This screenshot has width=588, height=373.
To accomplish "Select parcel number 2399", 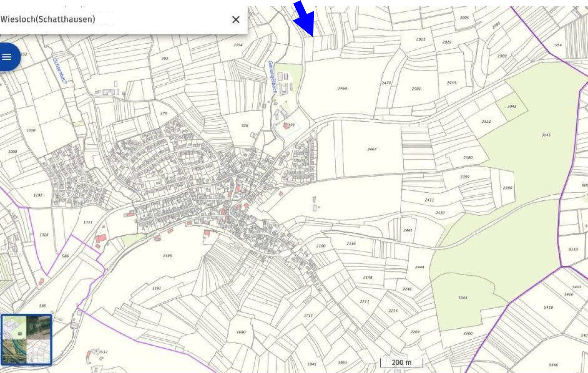I will click(465, 177).
